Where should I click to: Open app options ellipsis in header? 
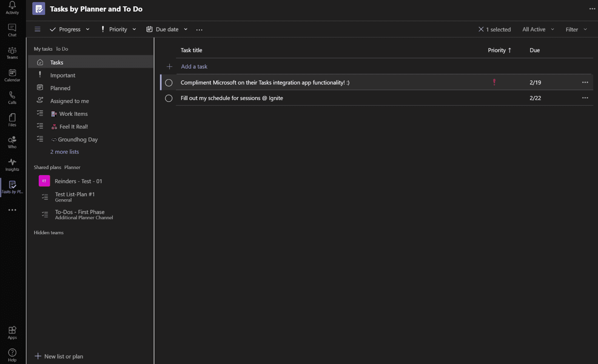tap(592, 9)
